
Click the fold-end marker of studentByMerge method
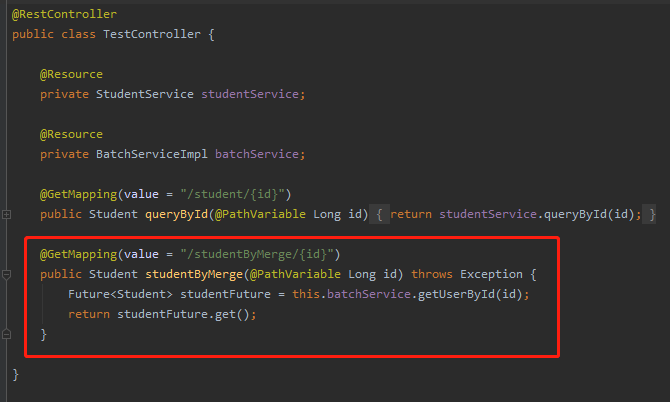tap(6, 334)
